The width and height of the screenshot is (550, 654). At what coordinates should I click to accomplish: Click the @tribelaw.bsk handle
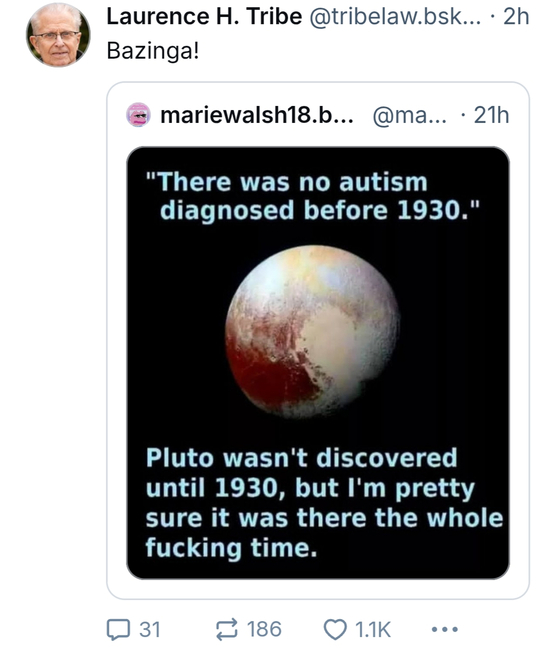pos(394,17)
